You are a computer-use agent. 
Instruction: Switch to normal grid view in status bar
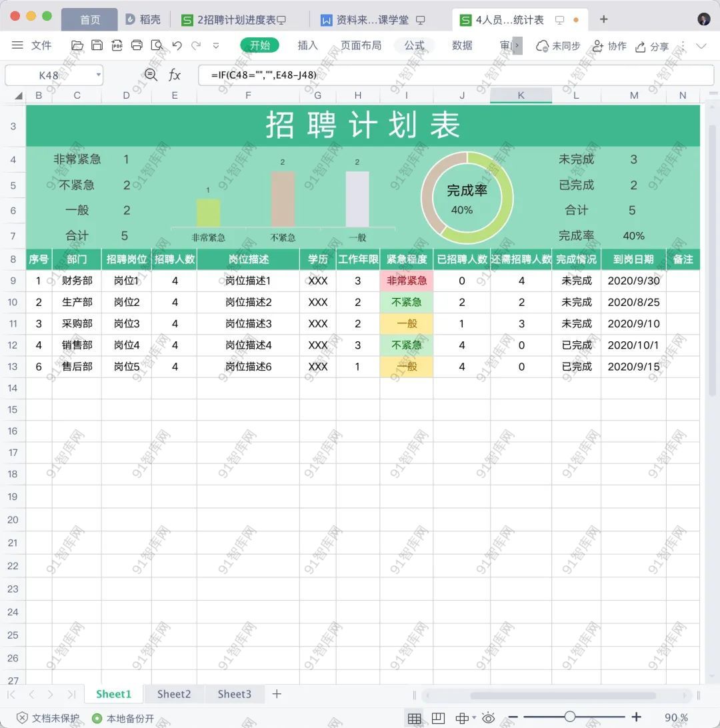point(414,717)
